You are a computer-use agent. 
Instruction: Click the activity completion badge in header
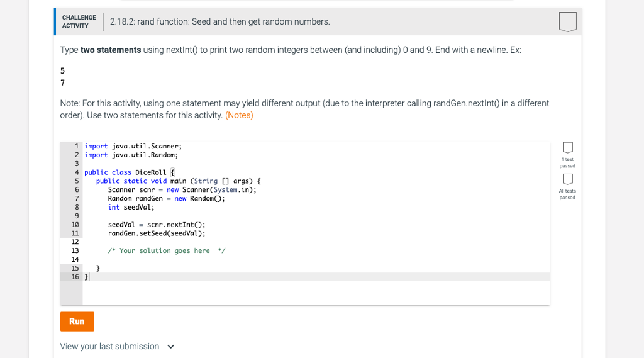click(x=568, y=22)
